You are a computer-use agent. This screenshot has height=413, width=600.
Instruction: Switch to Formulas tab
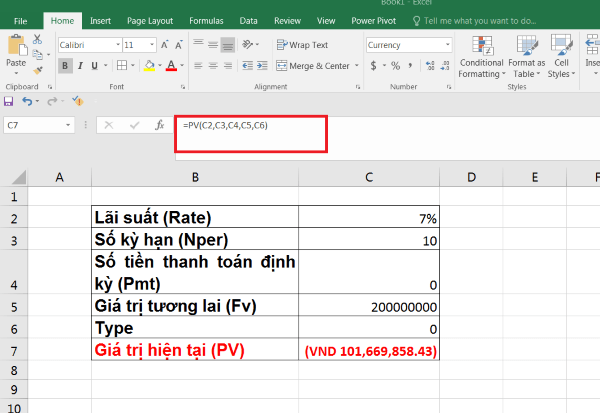[x=206, y=21]
